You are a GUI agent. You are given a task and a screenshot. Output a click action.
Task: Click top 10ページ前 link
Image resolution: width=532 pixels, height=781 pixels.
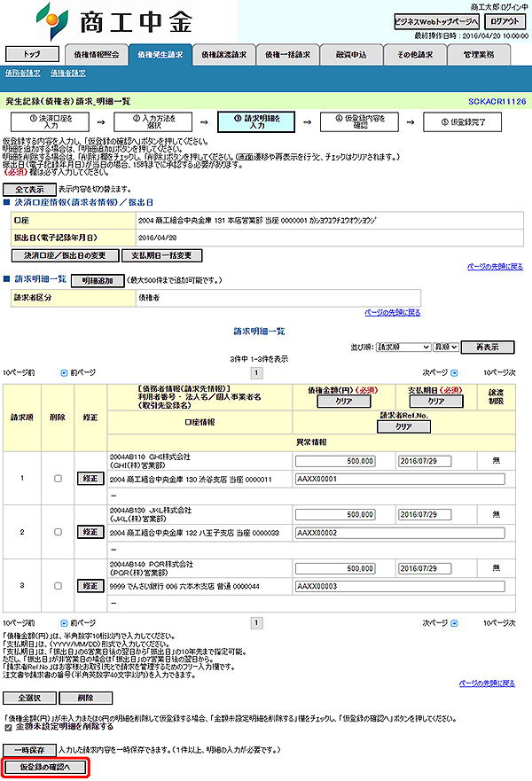19,372
